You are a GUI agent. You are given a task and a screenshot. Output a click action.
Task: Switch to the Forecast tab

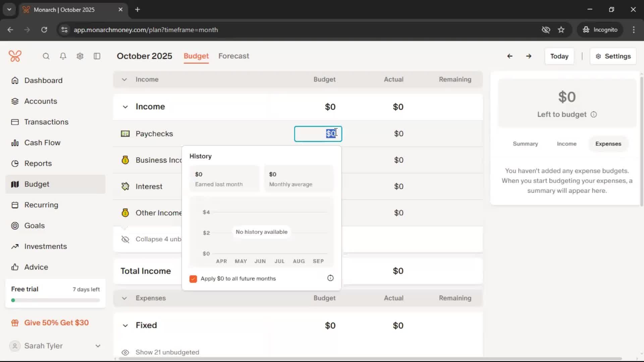[233, 56]
